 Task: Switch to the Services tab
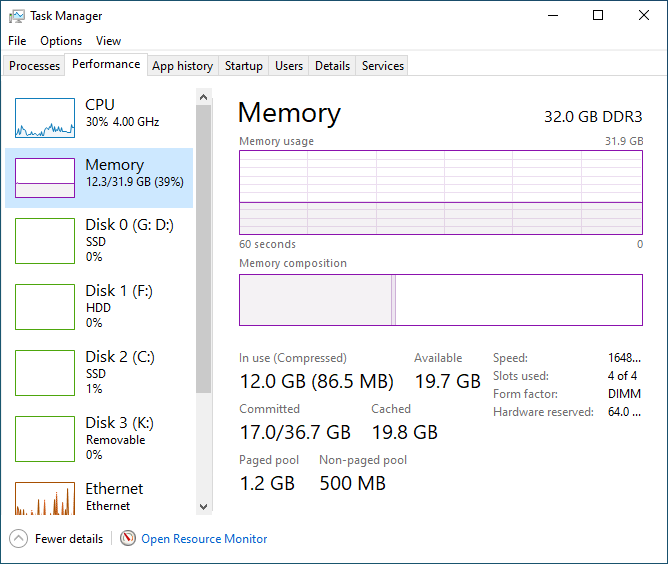click(x=383, y=66)
